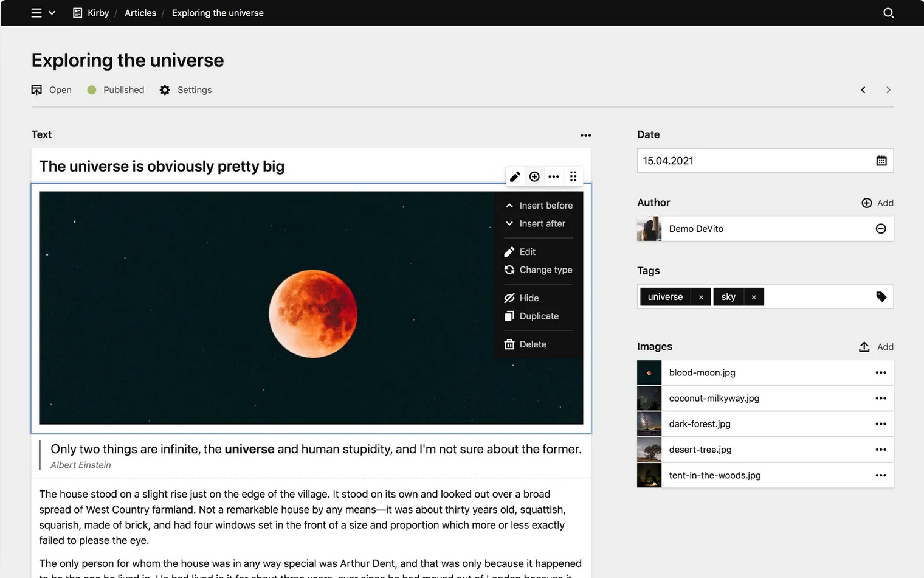Click the search magnifier icon in top bar

888,13
